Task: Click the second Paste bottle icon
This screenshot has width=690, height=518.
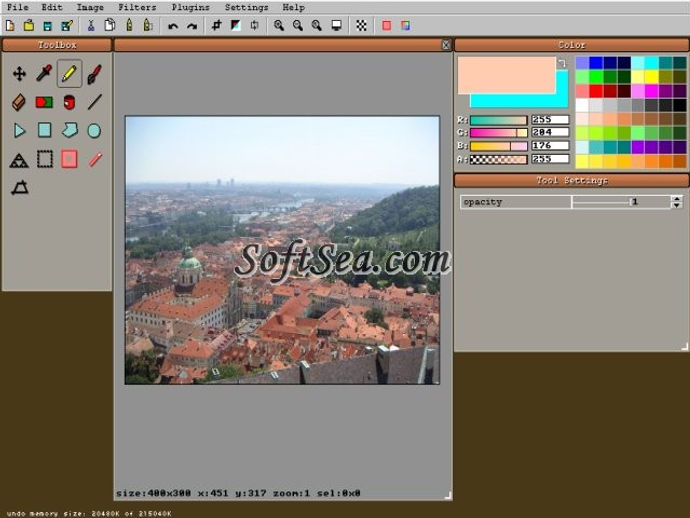Action: (x=148, y=25)
